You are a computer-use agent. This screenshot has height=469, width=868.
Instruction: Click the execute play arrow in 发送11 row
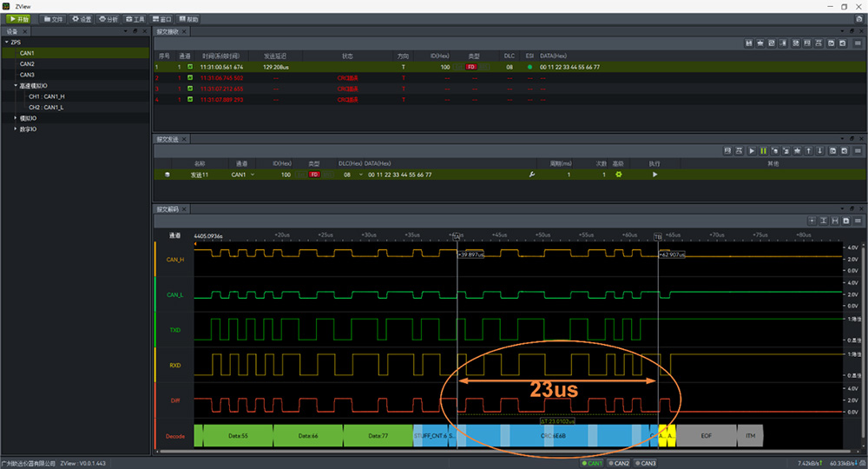click(655, 175)
